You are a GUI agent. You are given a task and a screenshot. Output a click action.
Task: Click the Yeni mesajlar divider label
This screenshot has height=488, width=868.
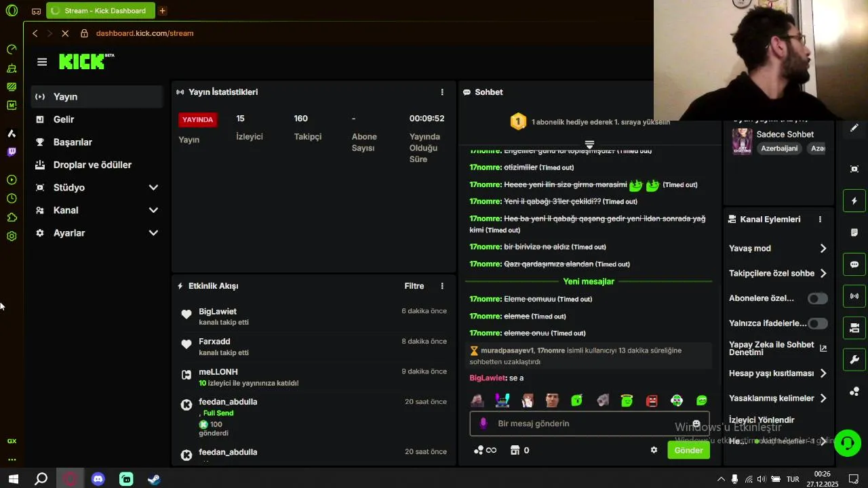[x=589, y=281]
